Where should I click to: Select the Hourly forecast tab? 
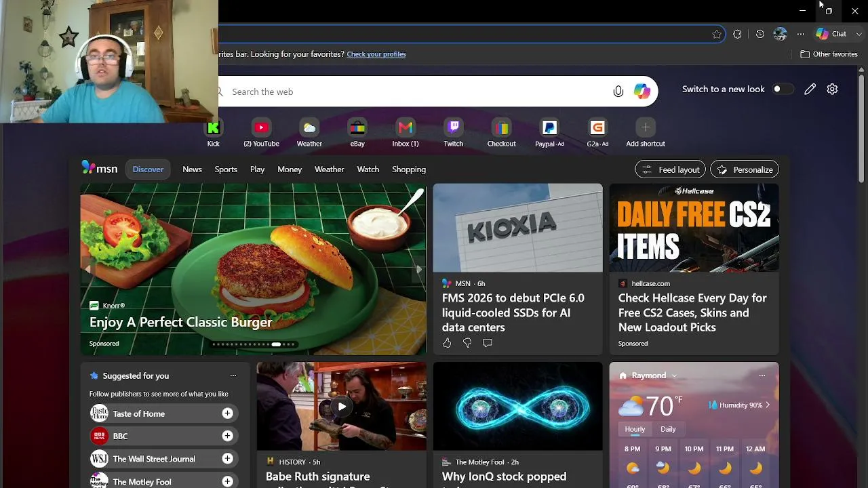(635, 429)
